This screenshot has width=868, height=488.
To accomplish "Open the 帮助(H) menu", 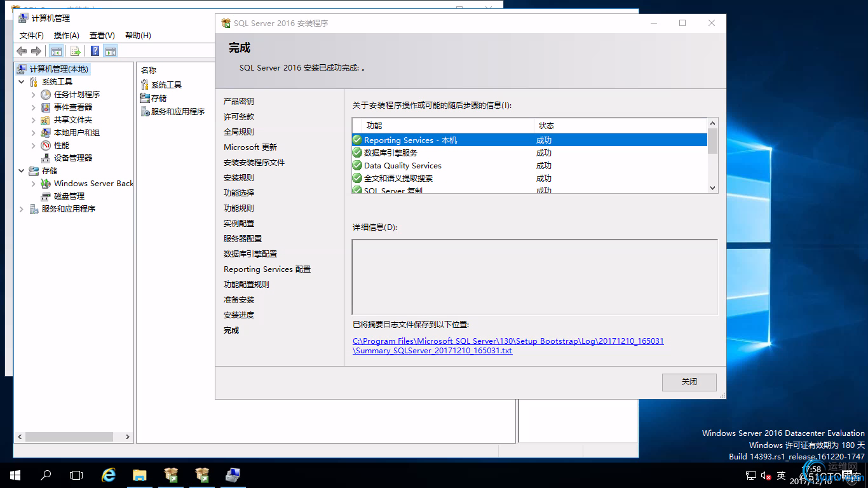I will pos(138,36).
